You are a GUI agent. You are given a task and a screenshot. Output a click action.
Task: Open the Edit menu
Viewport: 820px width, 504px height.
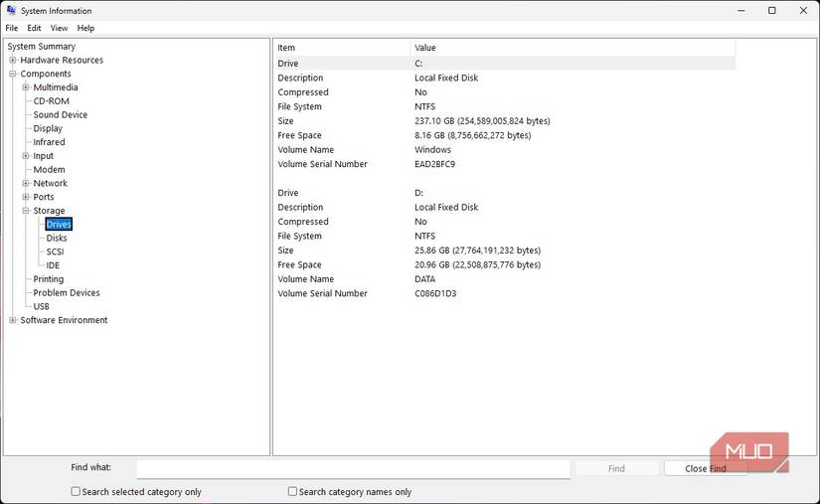34,28
